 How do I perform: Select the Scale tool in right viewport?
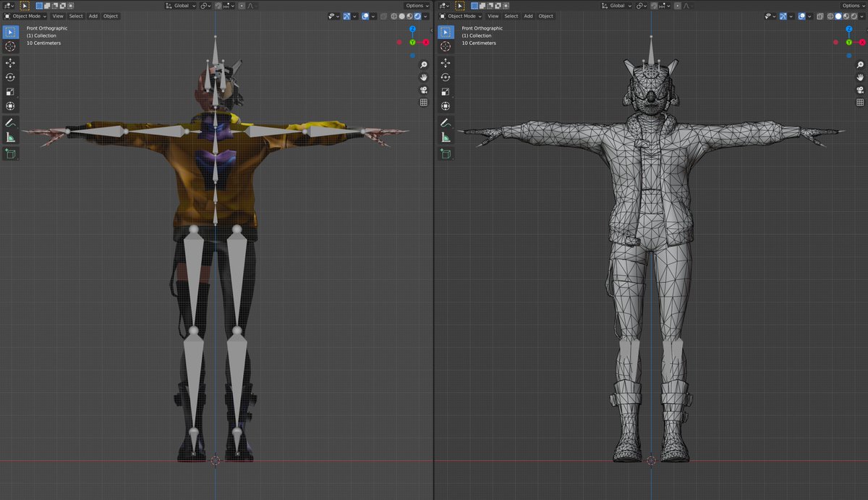(x=446, y=92)
